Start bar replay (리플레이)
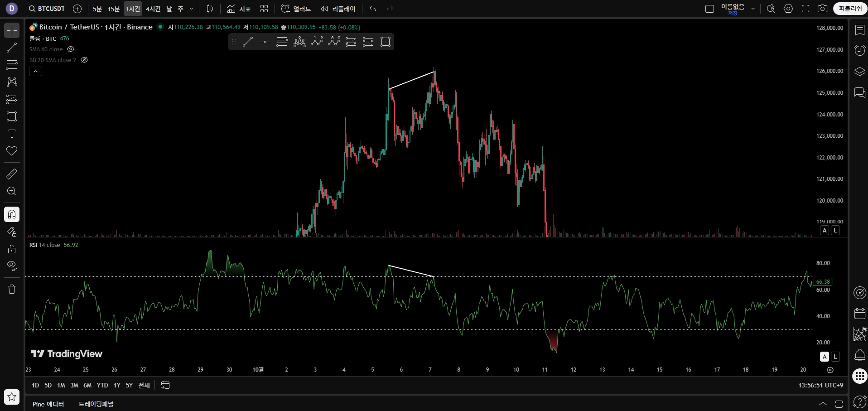The image size is (868, 411). coord(338,9)
